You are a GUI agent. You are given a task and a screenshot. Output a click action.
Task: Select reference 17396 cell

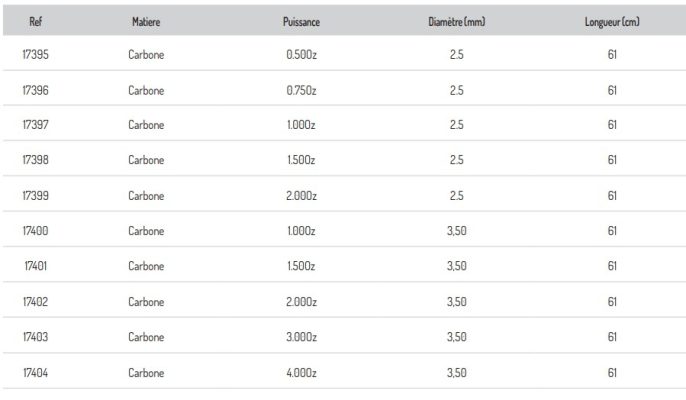(35, 90)
